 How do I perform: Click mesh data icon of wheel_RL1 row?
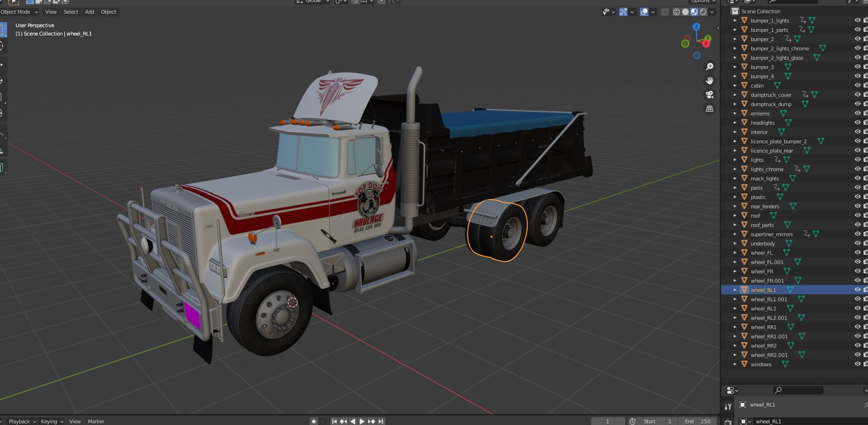tap(790, 290)
